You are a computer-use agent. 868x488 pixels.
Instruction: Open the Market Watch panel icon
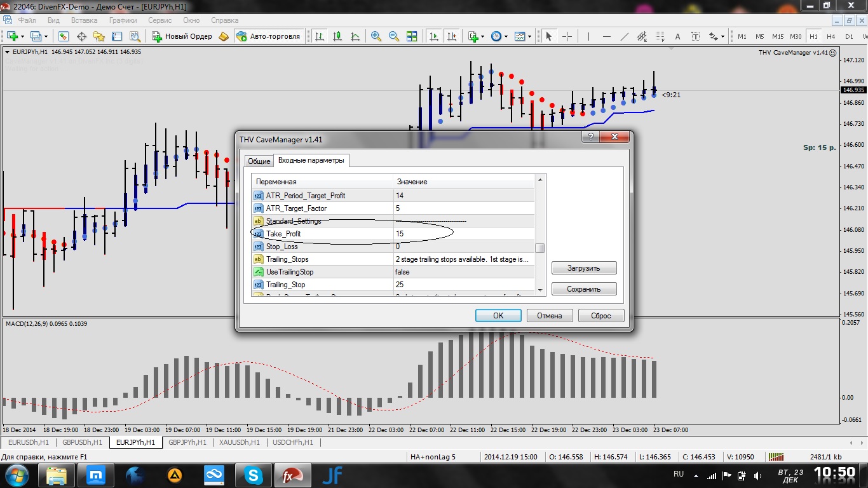pyautogui.click(x=64, y=36)
